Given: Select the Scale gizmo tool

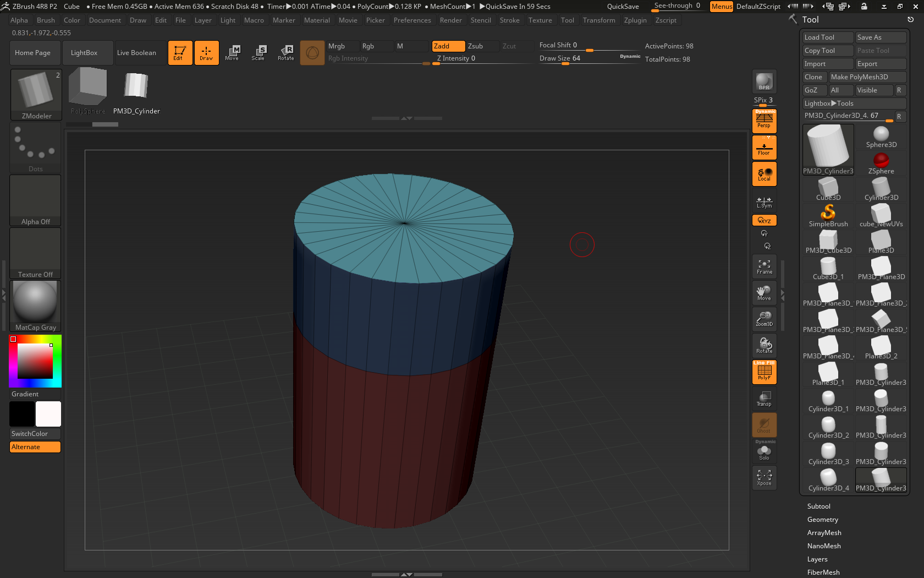Looking at the screenshot, I should point(258,53).
